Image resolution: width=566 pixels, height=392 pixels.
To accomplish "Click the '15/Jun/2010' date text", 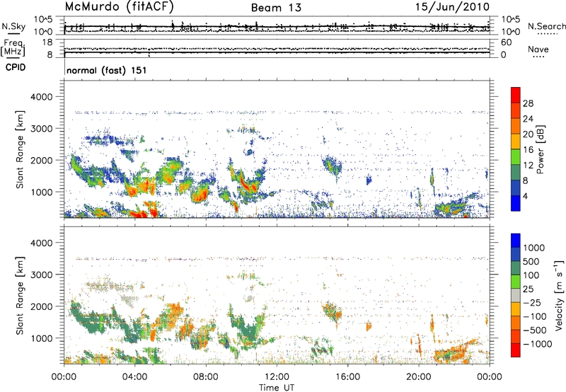I will tap(452, 7).
